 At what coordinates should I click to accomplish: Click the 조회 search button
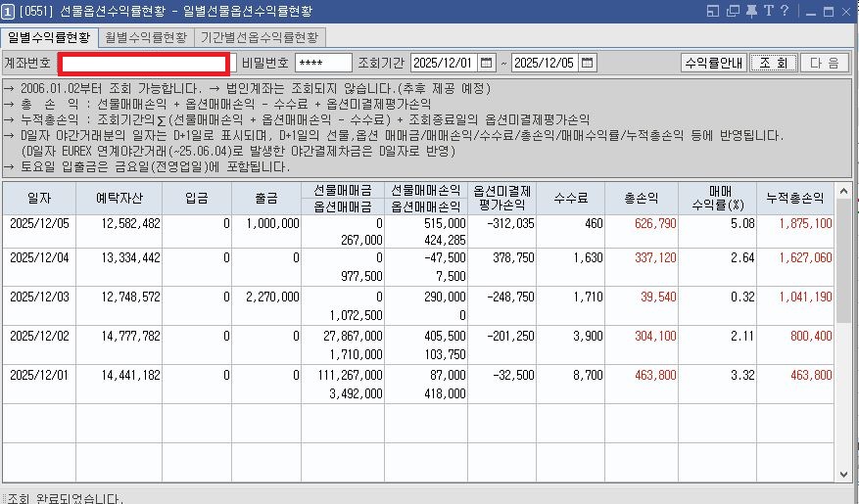[x=774, y=63]
